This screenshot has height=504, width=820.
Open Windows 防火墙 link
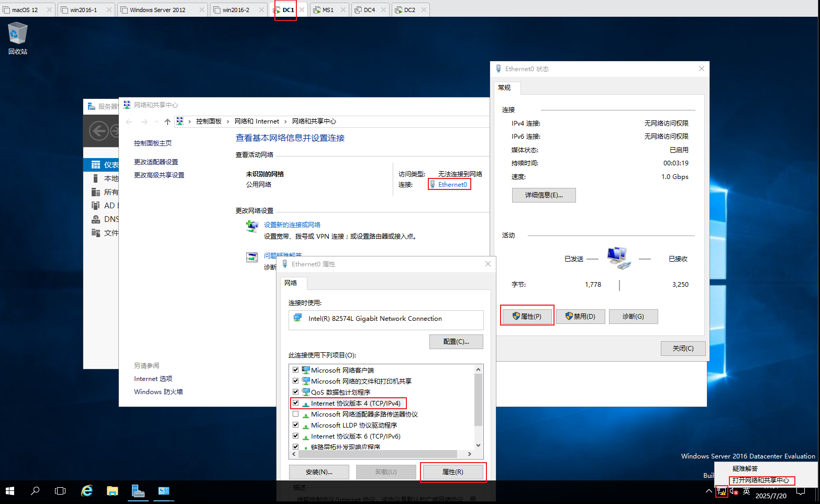(x=158, y=392)
